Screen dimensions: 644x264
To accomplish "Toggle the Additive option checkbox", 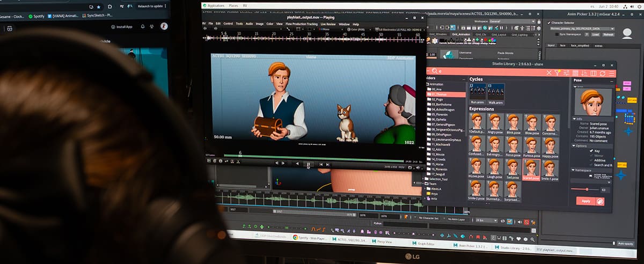I will point(591,160).
